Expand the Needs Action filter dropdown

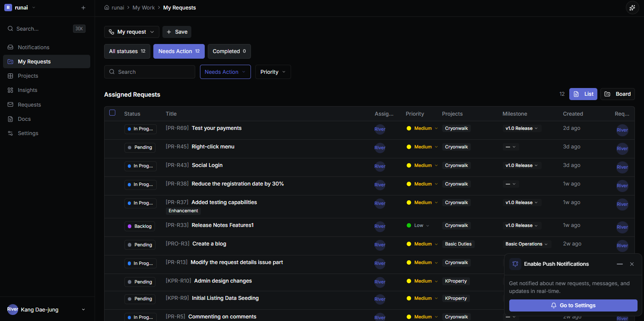click(225, 72)
